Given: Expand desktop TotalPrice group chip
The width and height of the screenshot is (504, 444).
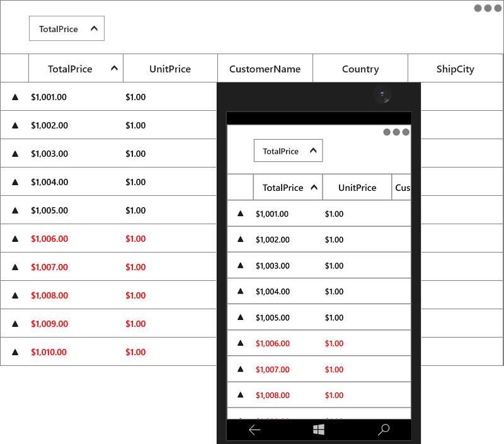Looking at the screenshot, I should (x=67, y=28).
